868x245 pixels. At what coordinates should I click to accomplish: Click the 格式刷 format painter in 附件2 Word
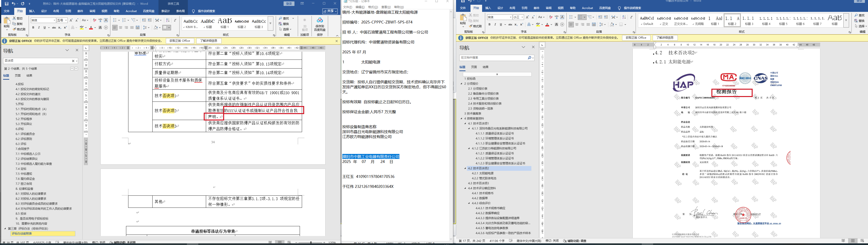(19, 29)
